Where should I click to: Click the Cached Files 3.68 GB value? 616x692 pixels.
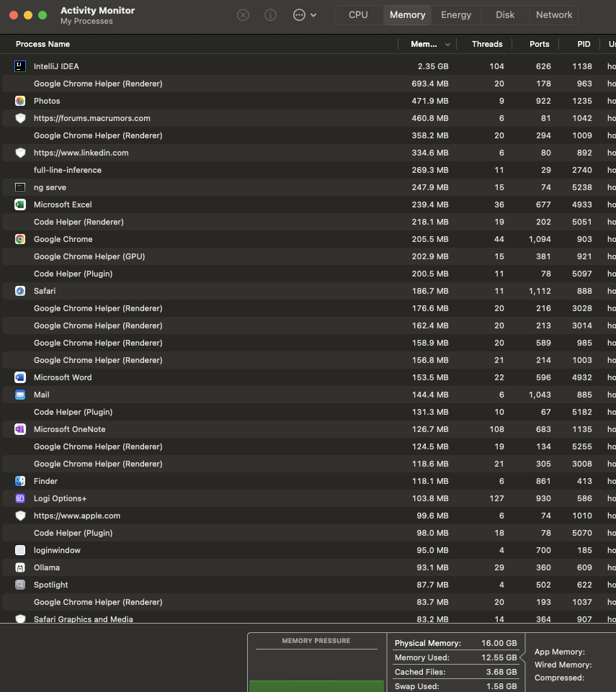[501, 672]
